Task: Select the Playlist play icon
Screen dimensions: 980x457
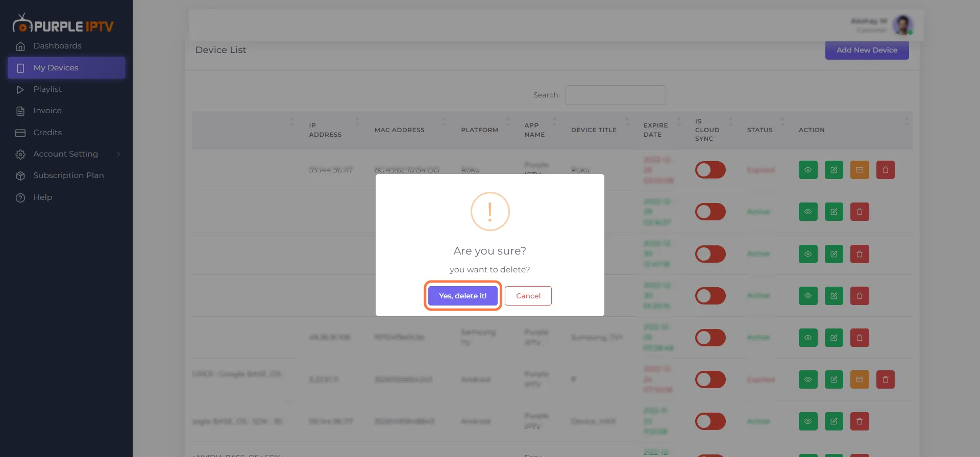Action: (20, 90)
